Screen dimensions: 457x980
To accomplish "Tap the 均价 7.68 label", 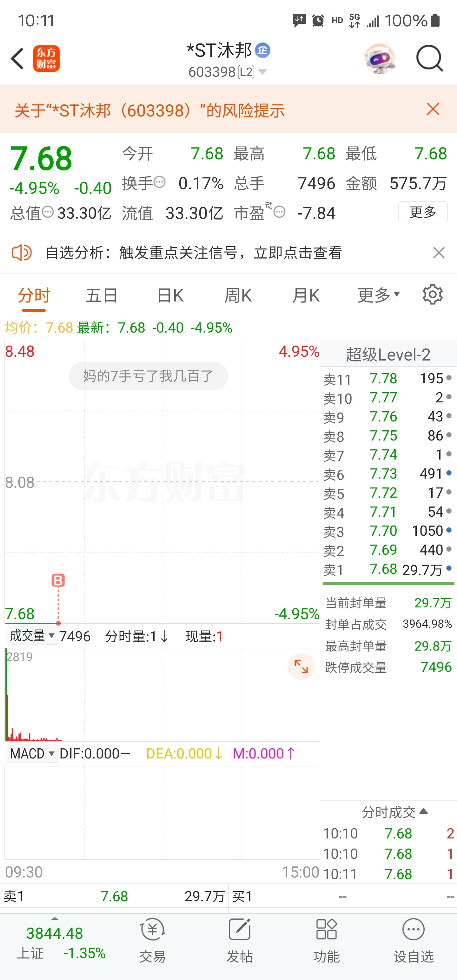I will point(39,328).
